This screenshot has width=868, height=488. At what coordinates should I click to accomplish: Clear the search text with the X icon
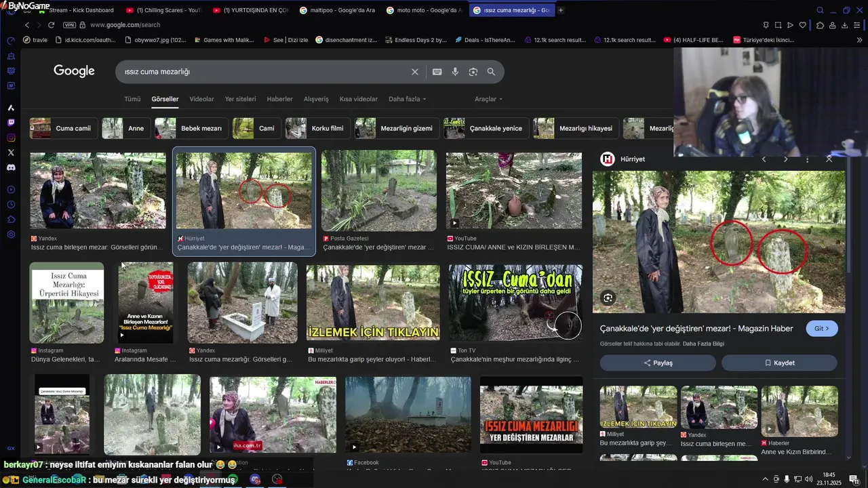tap(415, 72)
